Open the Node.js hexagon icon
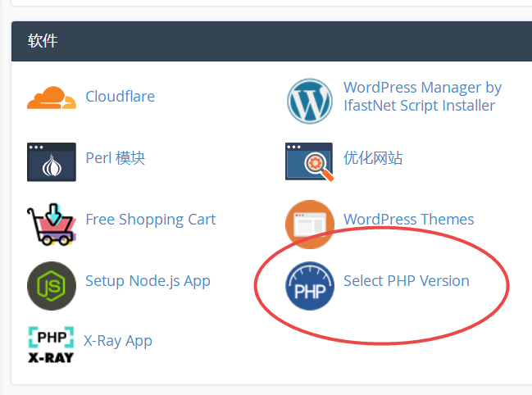 (x=52, y=286)
